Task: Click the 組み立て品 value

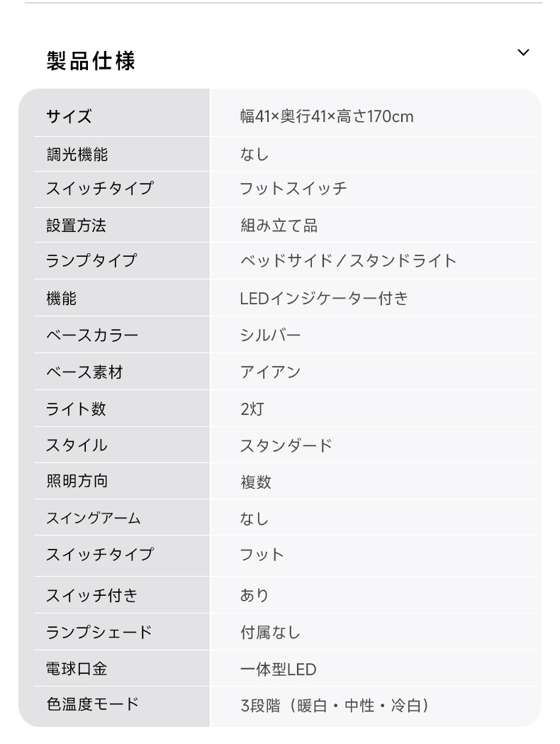Action: (279, 226)
